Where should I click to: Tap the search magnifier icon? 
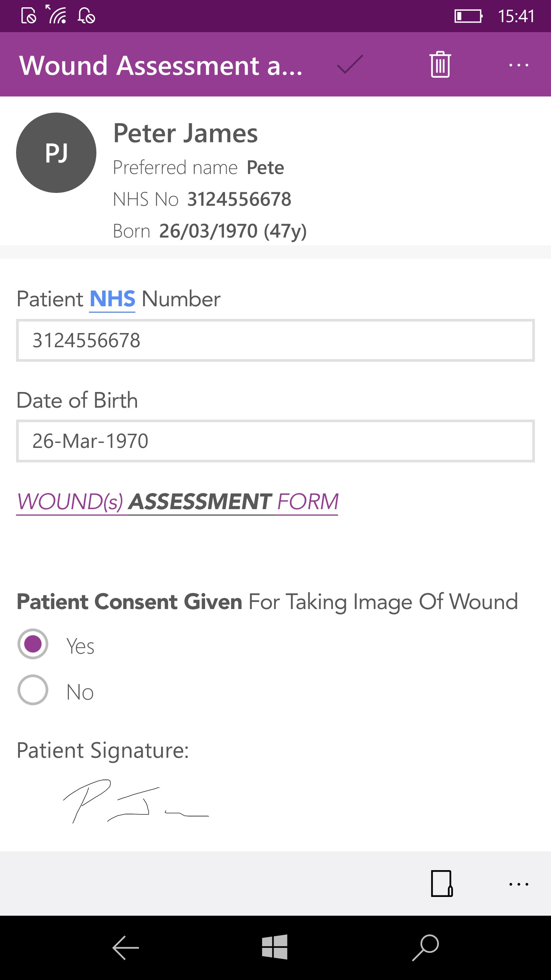pyautogui.click(x=425, y=948)
